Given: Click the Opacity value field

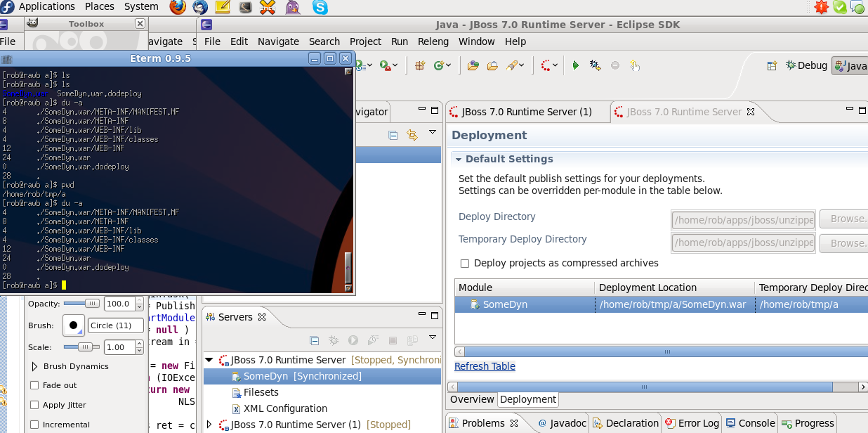Looking at the screenshot, I should point(119,304).
